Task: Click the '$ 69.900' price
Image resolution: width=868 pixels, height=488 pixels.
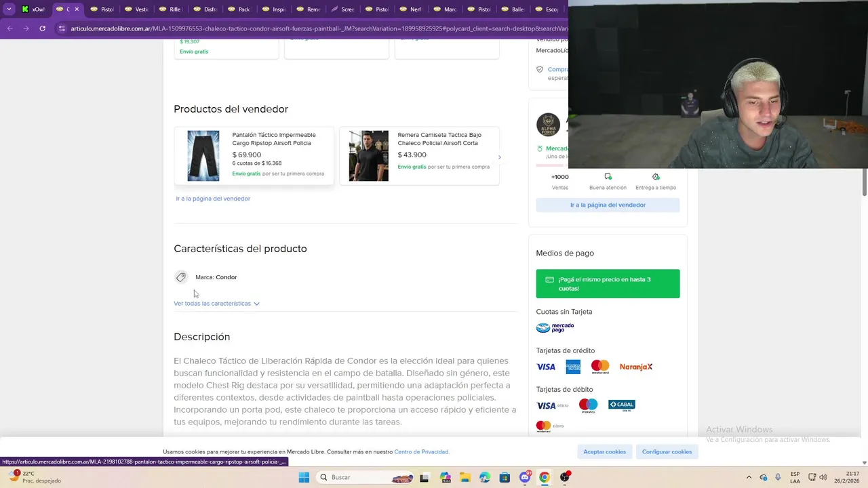Action: click(x=247, y=155)
